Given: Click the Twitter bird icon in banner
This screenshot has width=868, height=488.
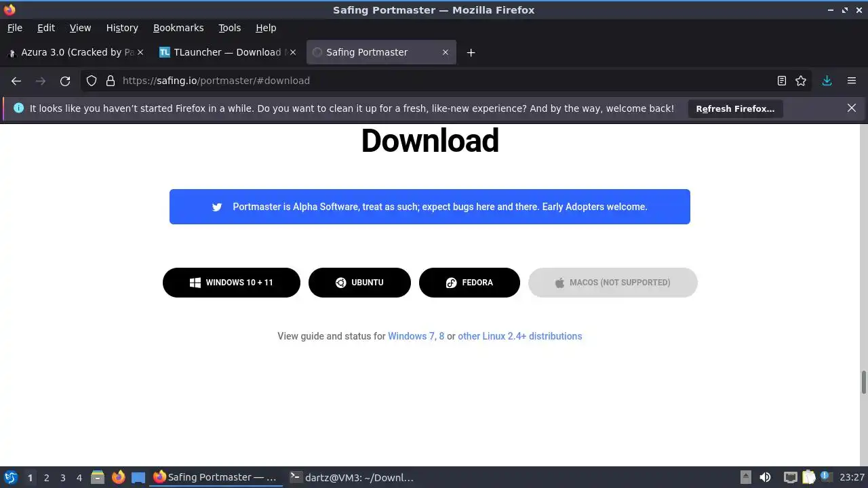Looking at the screenshot, I should (217, 207).
